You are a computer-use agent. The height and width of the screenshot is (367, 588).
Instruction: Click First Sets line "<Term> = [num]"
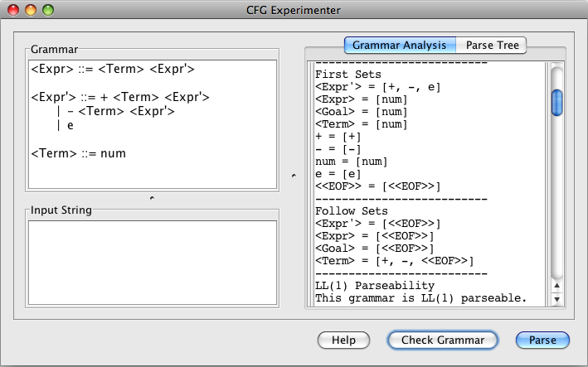coord(361,124)
